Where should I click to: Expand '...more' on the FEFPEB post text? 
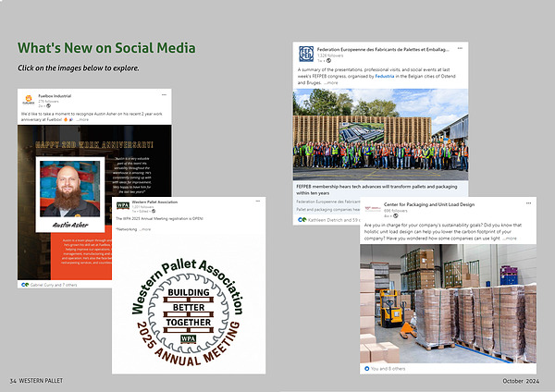tap(330, 82)
